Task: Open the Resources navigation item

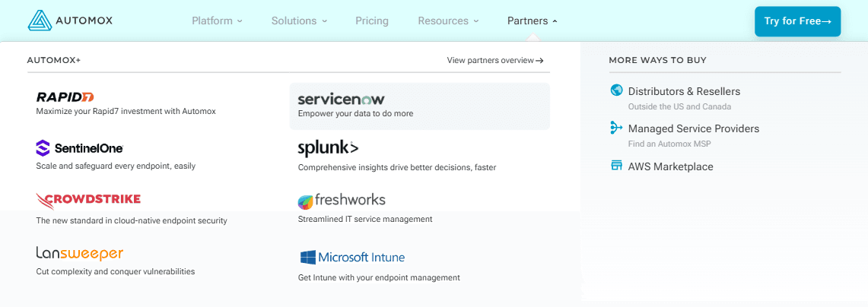Action: click(x=443, y=21)
